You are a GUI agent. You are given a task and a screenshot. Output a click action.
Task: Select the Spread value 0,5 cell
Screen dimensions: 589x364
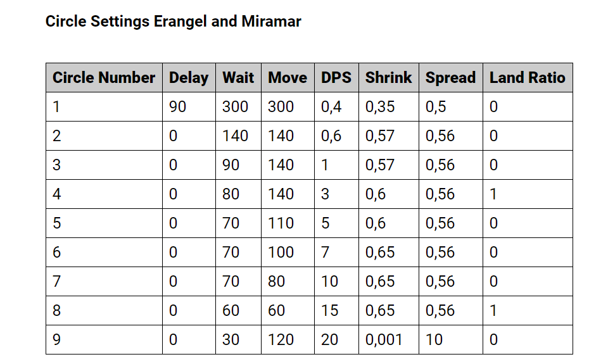pyautogui.click(x=451, y=107)
